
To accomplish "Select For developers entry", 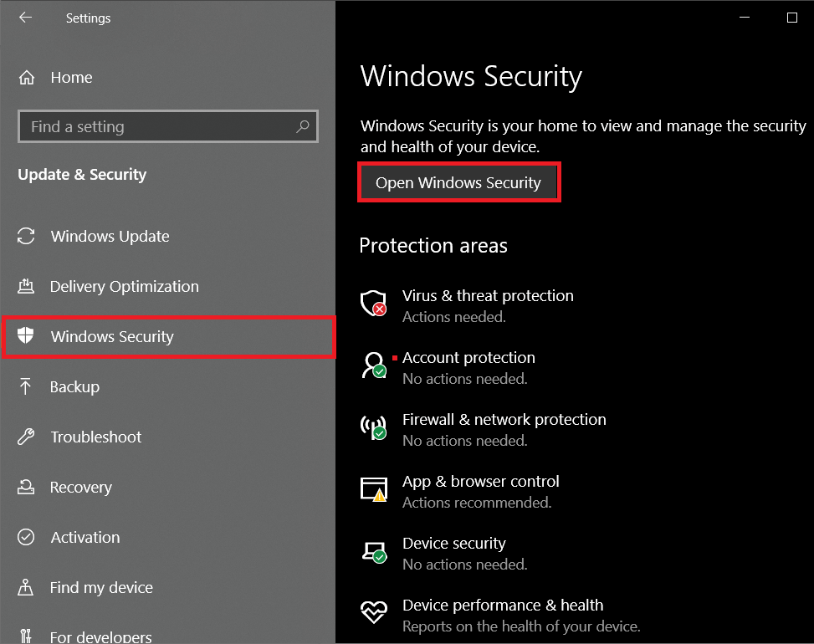I will click(100, 634).
